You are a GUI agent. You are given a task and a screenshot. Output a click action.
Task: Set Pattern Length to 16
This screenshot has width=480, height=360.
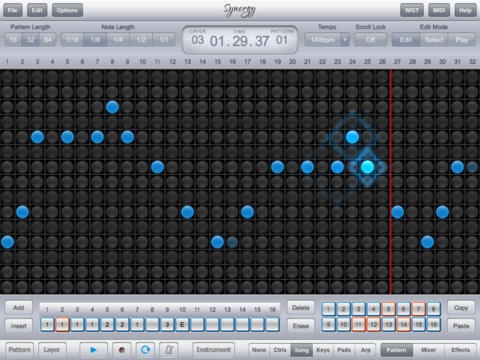click(13, 40)
